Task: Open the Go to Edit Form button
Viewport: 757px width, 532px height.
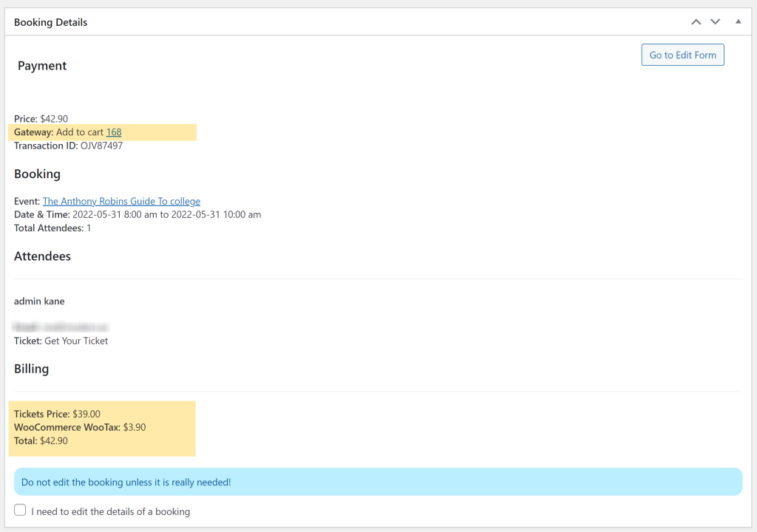Action: coord(682,55)
